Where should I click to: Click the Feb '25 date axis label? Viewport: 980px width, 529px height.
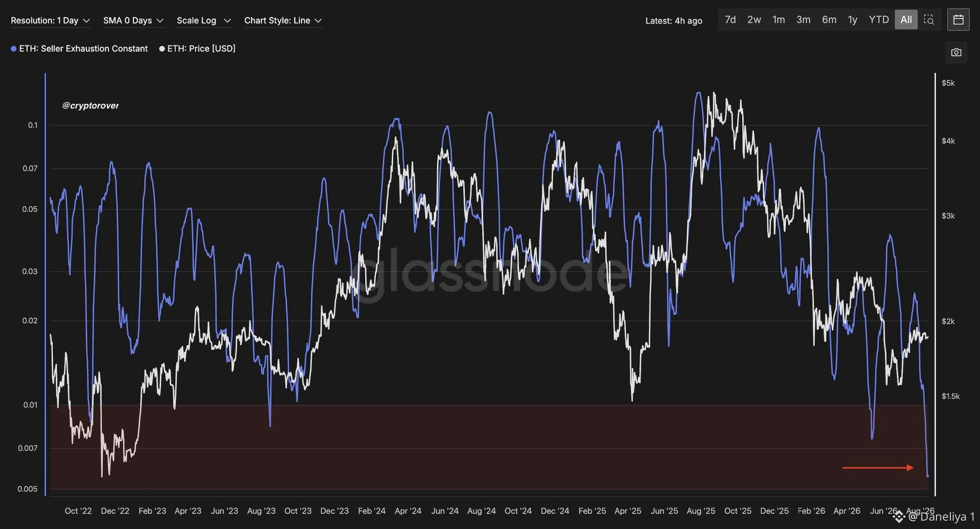[x=592, y=511]
